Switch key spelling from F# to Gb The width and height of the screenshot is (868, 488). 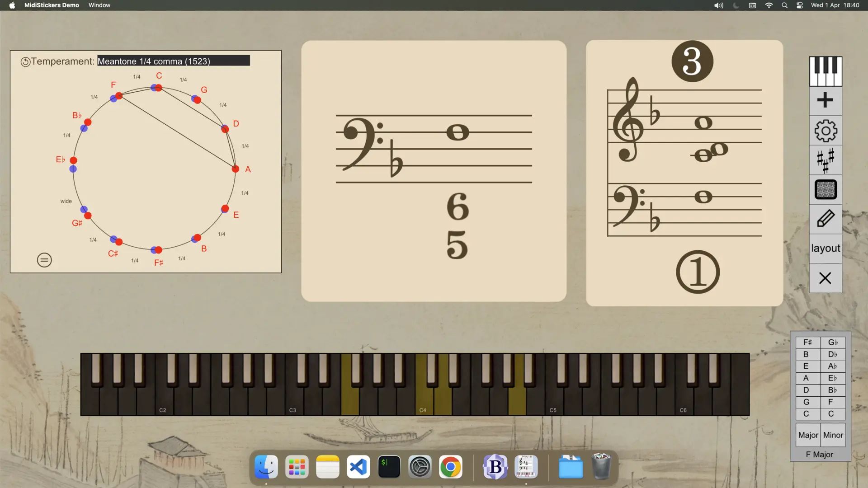833,342
